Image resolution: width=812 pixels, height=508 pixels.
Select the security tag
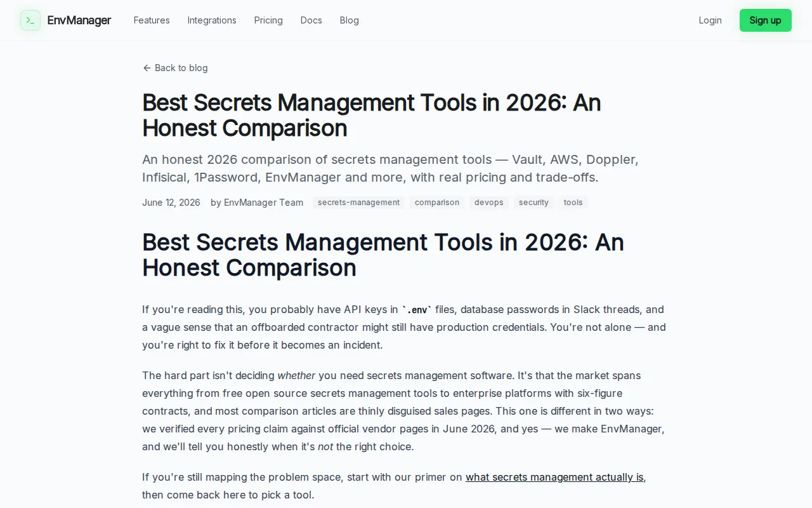(534, 203)
